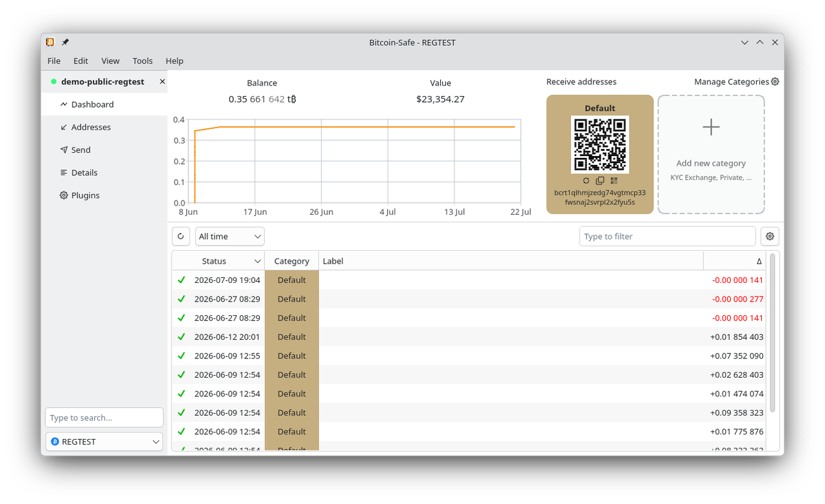Click the Bitcoin-Safe app icon in title bar

click(x=50, y=43)
